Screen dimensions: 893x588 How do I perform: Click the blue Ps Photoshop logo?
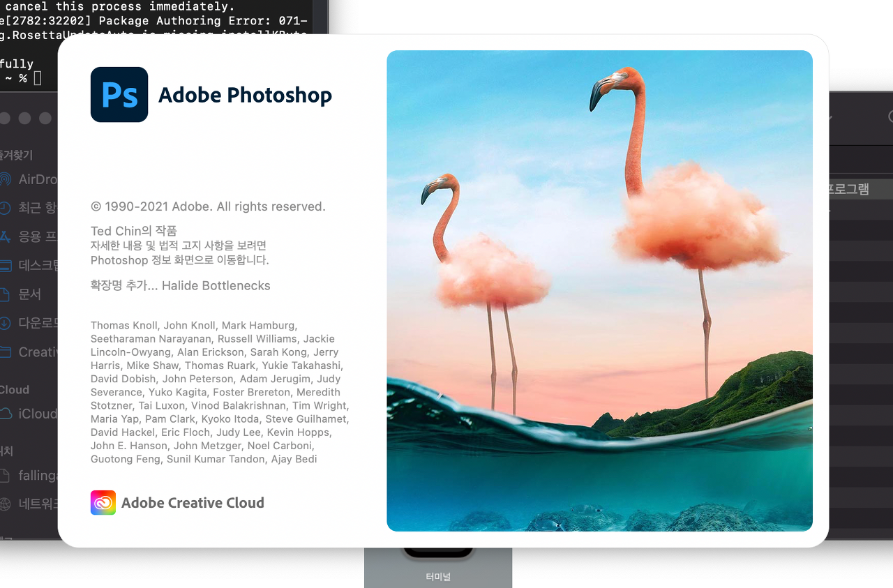119,95
